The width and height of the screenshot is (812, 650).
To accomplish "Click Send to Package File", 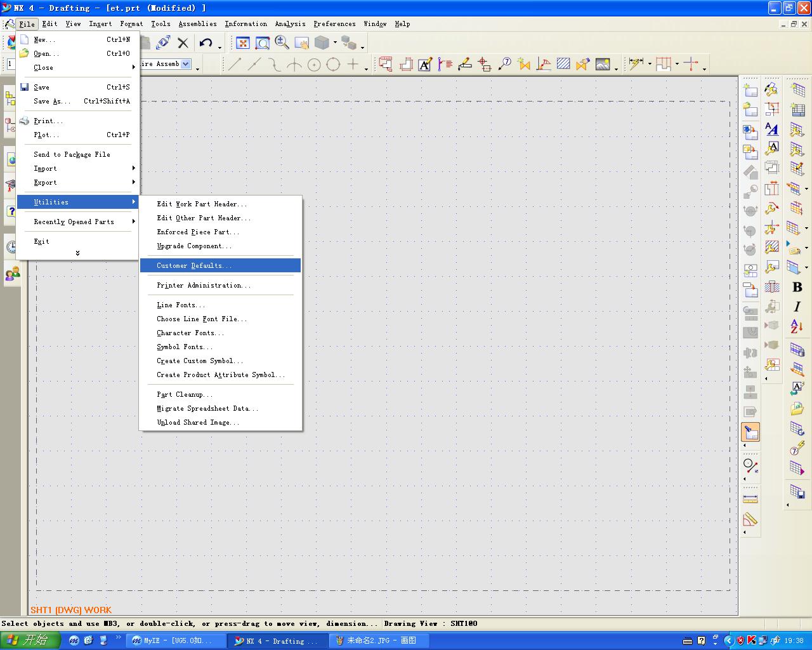I will coord(77,154).
